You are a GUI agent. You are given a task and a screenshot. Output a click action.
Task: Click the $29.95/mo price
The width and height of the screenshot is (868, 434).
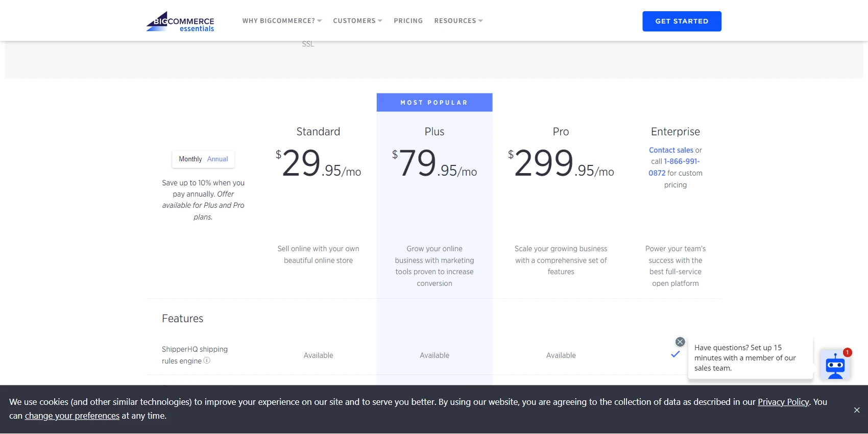pyautogui.click(x=318, y=163)
